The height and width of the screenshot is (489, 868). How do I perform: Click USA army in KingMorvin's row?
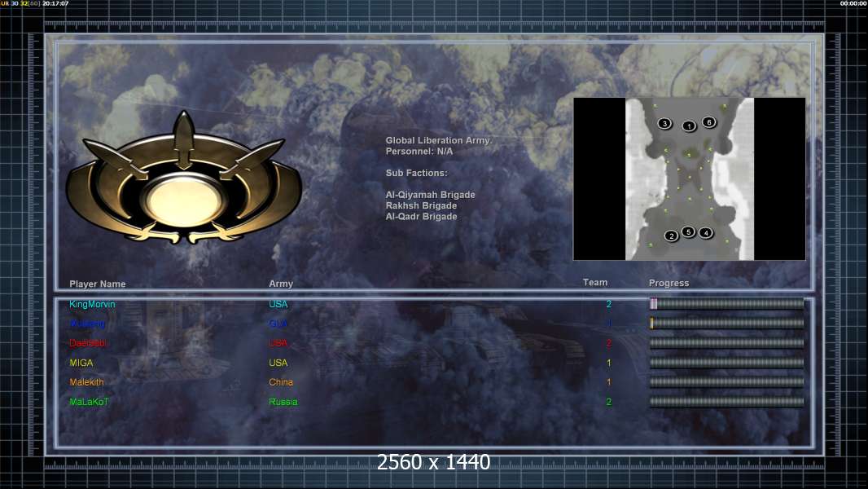coord(278,304)
